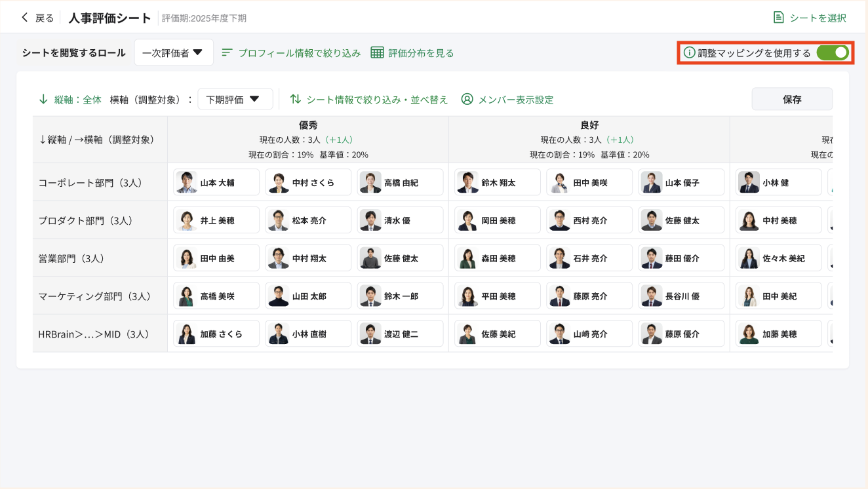Click the info icon next to 調整マッピングを使用する
The height and width of the screenshot is (489, 868).
(x=689, y=52)
